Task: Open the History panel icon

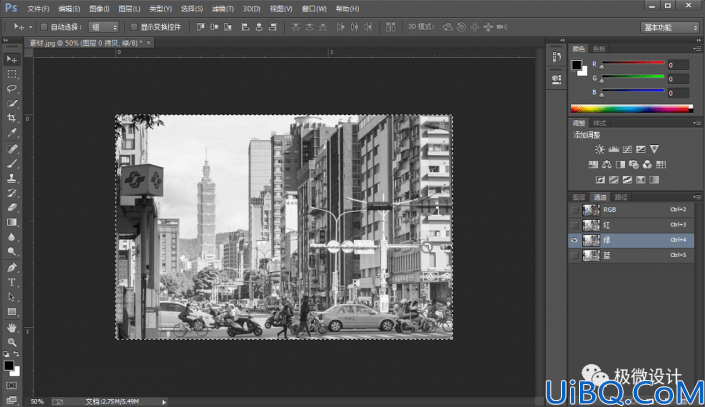Action: click(x=557, y=57)
